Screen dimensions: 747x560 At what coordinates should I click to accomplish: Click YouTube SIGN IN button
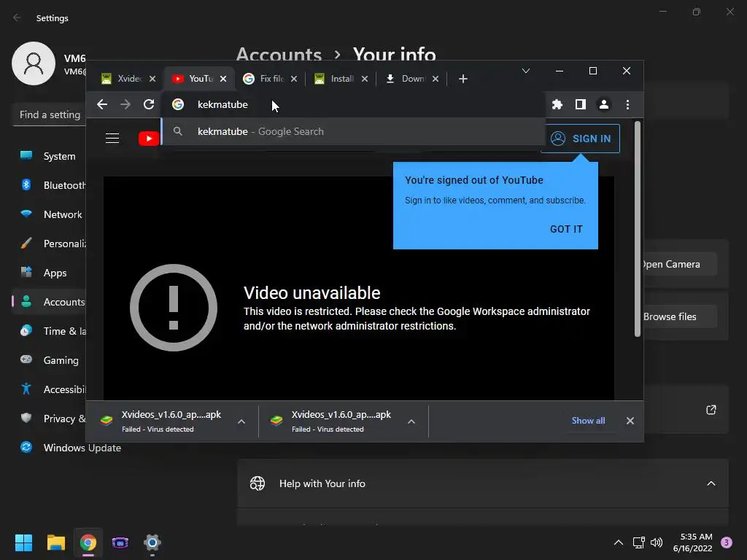coord(580,139)
